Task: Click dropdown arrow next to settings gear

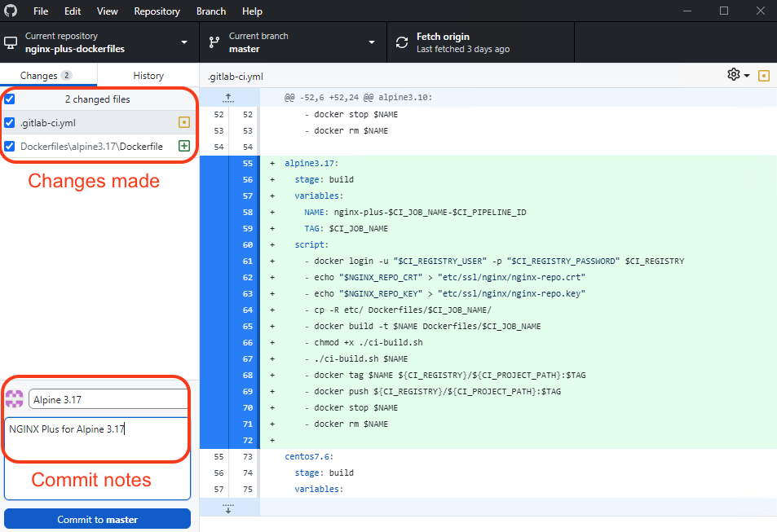Action: coord(746,76)
